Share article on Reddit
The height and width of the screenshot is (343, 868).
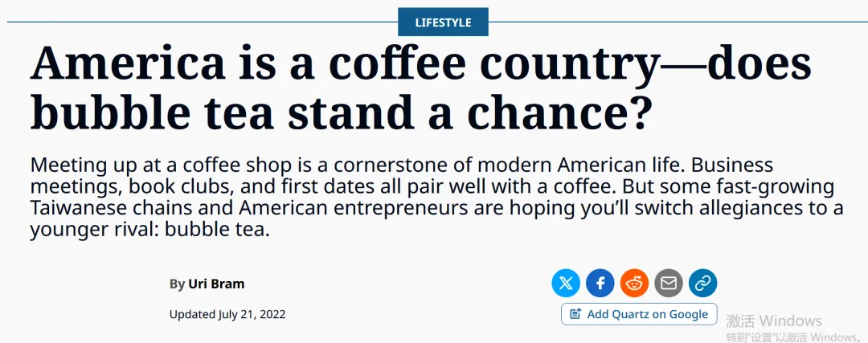(x=635, y=283)
